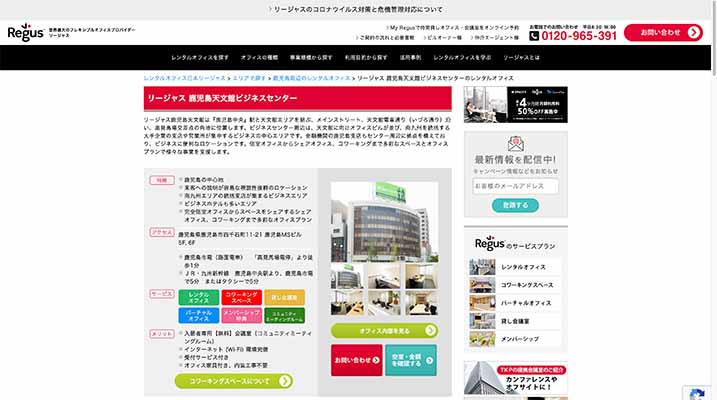Open 活用事例 menu item
Viewport: 717px width, 400px height.
tap(410, 58)
